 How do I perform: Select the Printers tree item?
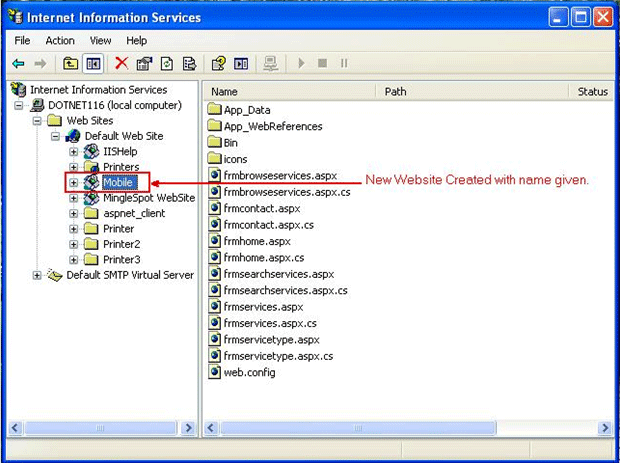pyautogui.click(x=121, y=167)
